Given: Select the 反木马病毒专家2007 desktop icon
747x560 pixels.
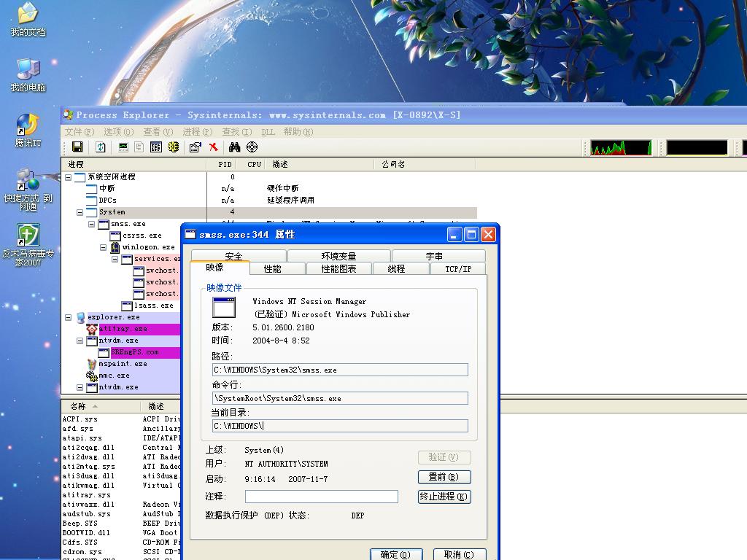Looking at the screenshot, I should point(28,236).
